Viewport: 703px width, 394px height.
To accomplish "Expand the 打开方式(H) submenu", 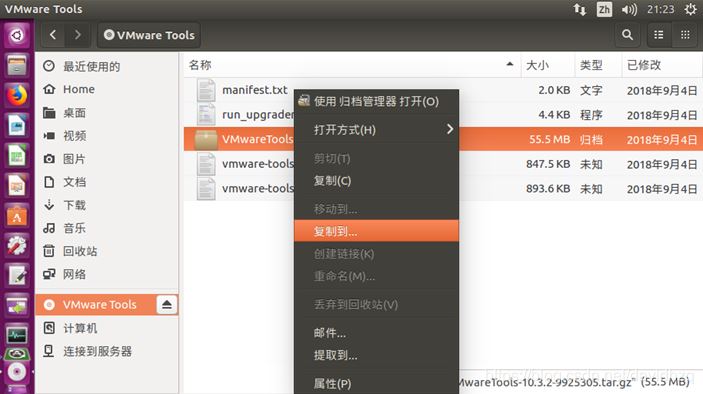I will [376, 130].
